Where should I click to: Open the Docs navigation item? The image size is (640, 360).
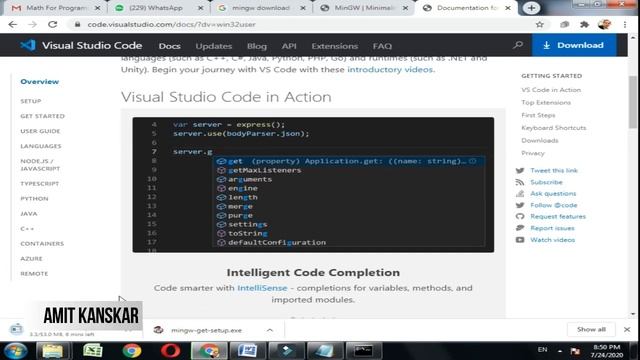click(x=169, y=46)
